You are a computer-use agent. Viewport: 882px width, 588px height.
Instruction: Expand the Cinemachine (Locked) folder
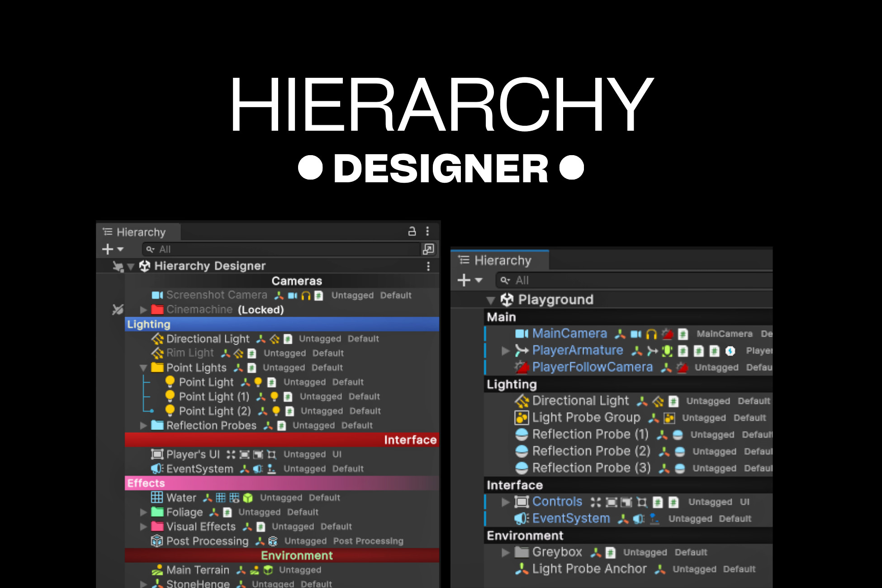[x=143, y=310]
